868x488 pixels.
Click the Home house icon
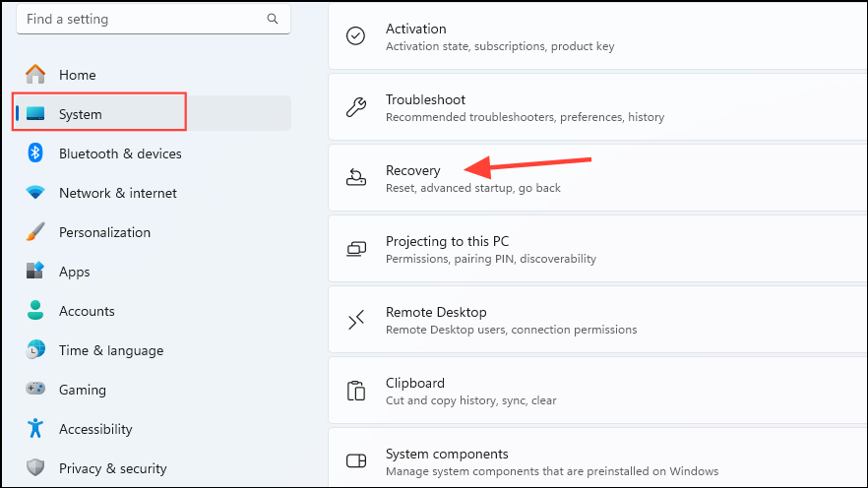coord(36,75)
